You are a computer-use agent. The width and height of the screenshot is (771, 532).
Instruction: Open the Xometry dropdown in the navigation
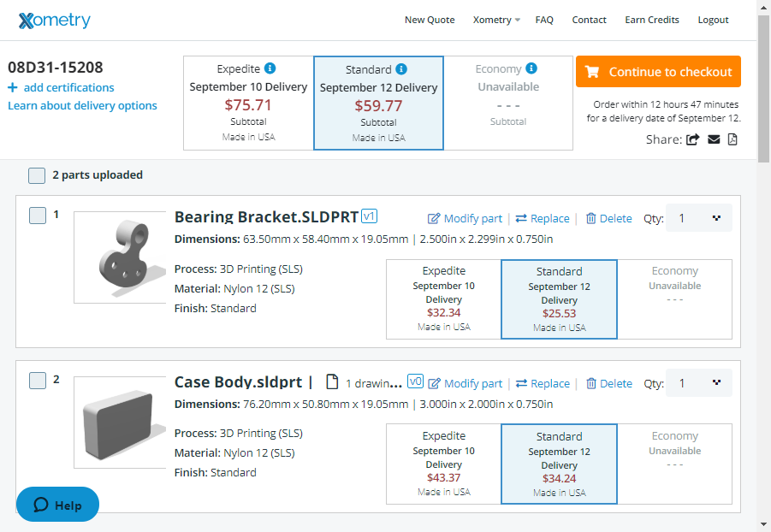(496, 20)
